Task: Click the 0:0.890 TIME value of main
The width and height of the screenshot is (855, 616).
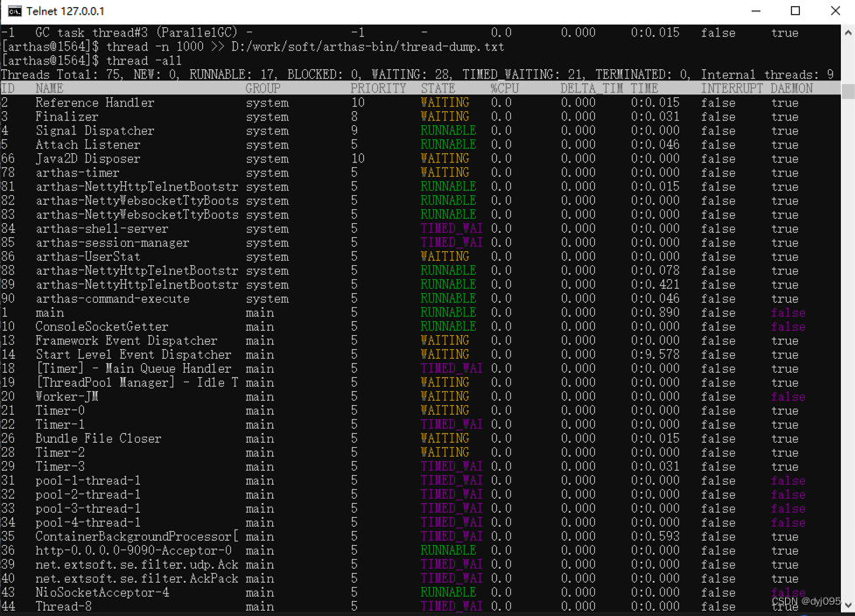Action: (x=655, y=313)
